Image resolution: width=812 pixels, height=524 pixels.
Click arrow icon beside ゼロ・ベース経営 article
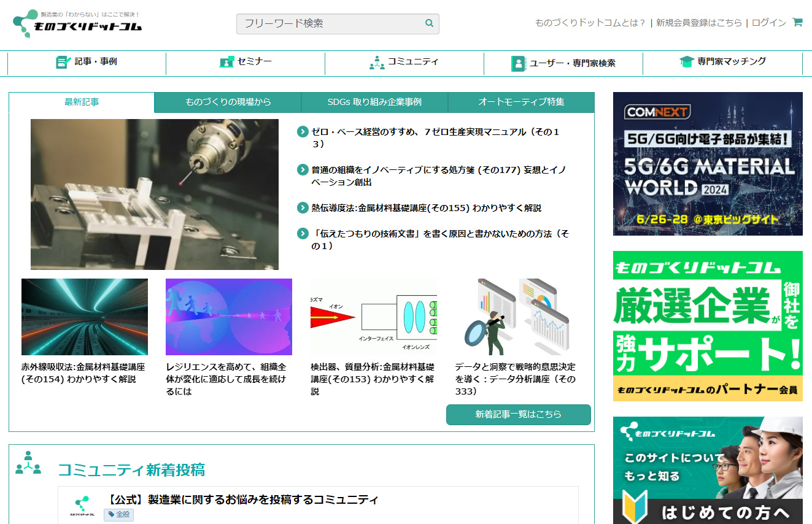point(303,132)
